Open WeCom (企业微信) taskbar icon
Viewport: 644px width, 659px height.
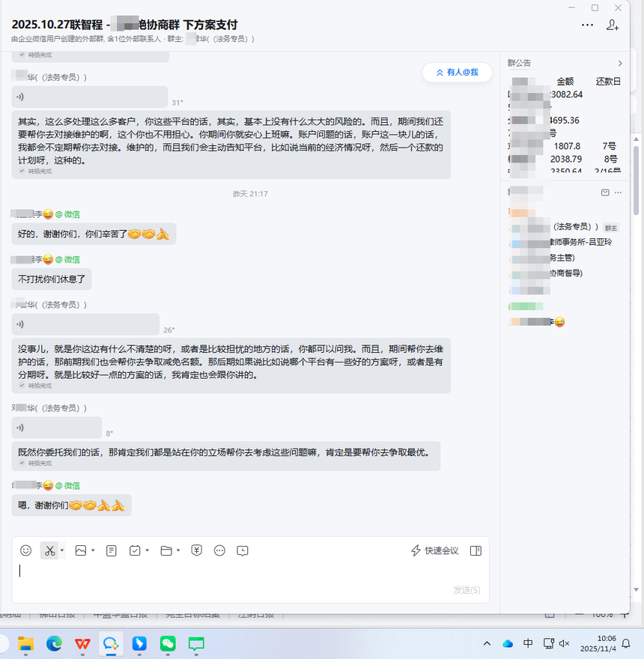point(111,643)
